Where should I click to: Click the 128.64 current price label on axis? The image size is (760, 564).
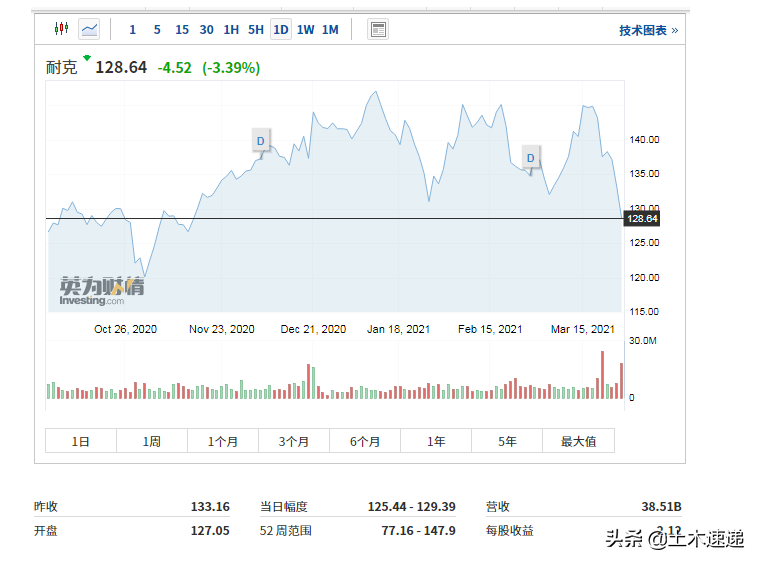[641, 218]
